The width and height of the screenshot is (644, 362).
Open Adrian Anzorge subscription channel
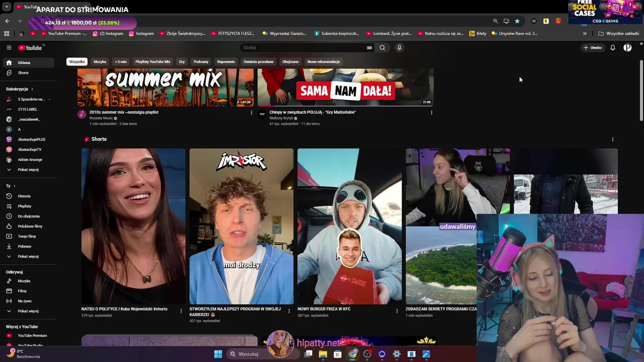point(29,159)
